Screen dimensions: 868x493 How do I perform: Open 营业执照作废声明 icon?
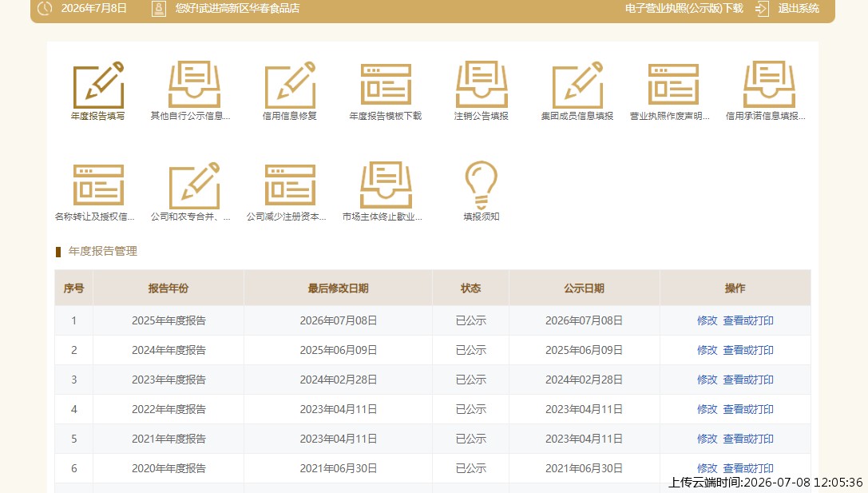tap(673, 84)
